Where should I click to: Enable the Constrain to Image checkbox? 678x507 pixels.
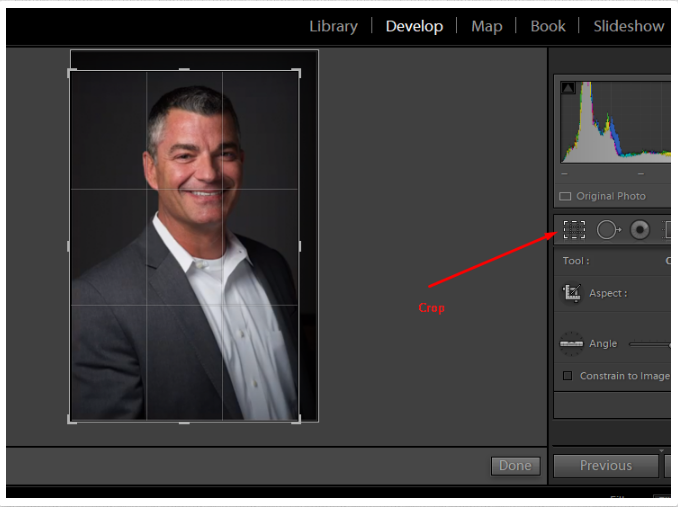pyautogui.click(x=567, y=376)
